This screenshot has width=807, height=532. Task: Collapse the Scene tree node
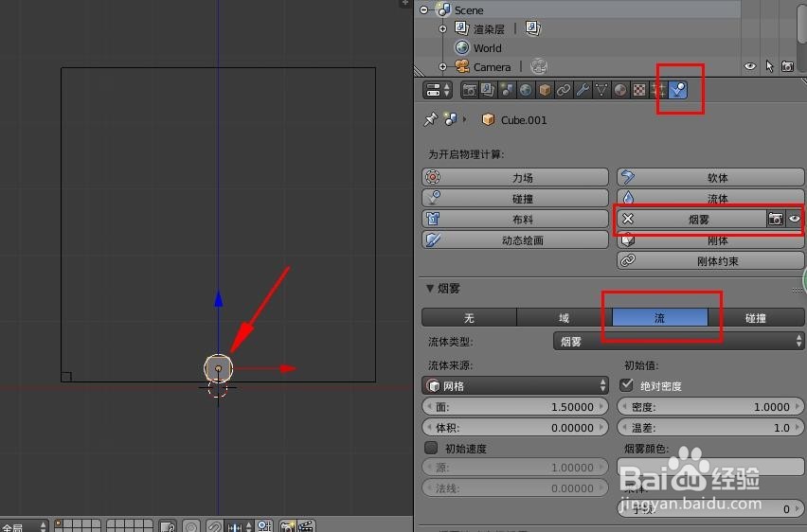click(x=424, y=9)
